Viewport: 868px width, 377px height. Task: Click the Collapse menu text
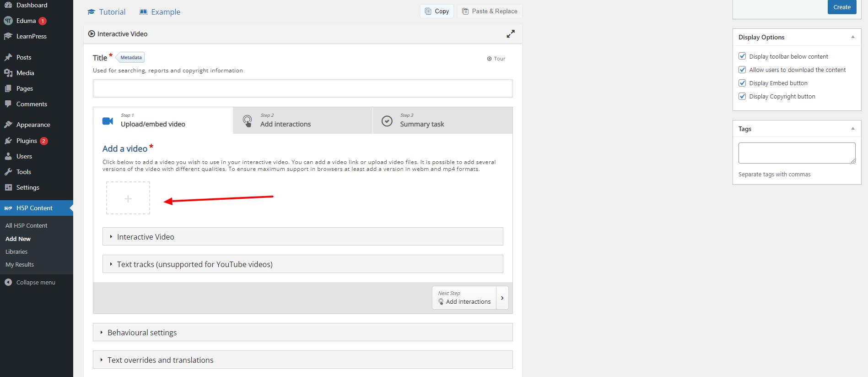(x=36, y=283)
